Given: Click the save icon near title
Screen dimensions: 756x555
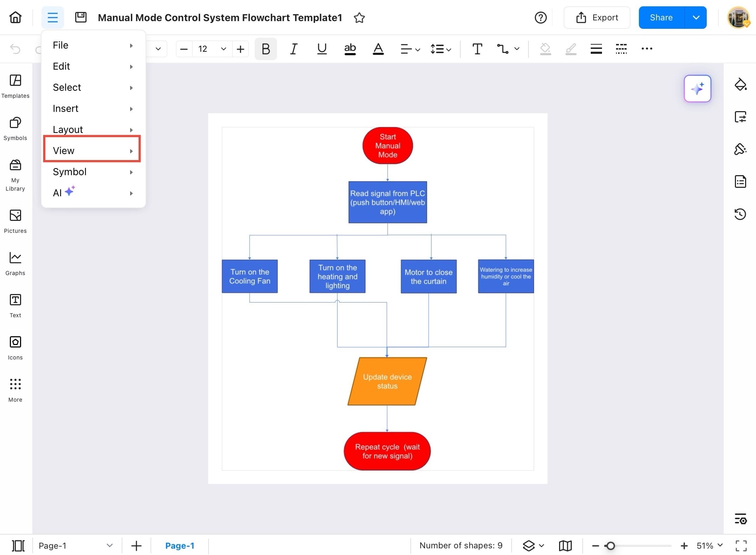Looking at the screenshot, I should (81, 17).
